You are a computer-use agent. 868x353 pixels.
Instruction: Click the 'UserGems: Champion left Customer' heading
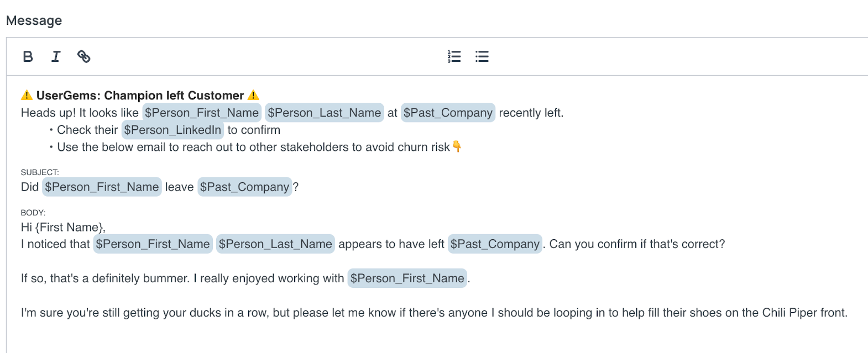(140, 96)
